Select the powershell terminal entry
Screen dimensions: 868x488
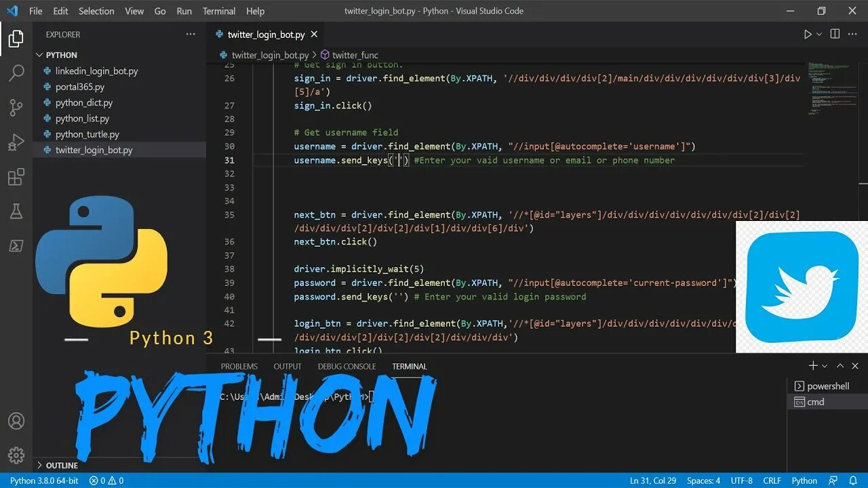[828, 386]
